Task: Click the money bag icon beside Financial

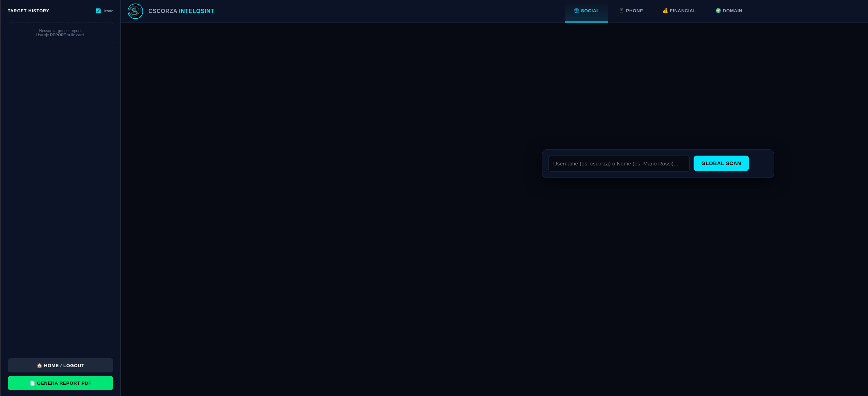Action: (x=665, y=11)
